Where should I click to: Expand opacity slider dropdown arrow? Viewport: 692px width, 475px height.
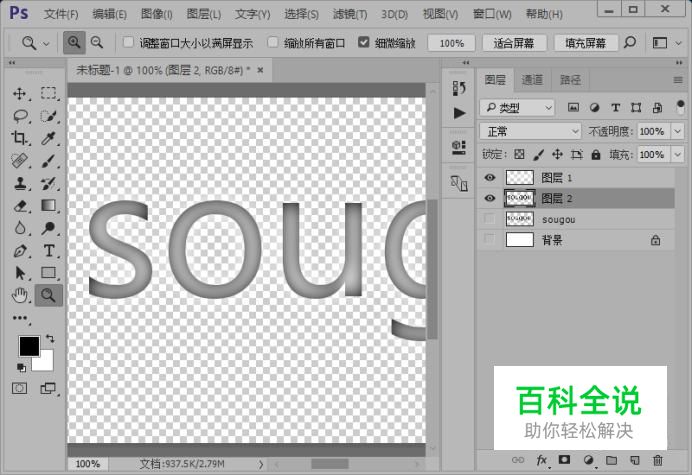pyautogui.click(x=677, y=131)
